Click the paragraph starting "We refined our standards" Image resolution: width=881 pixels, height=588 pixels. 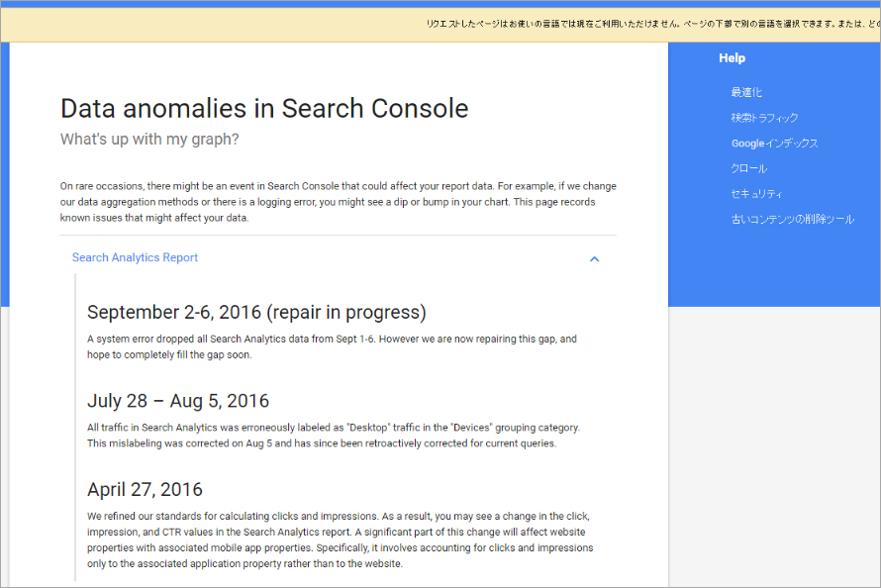(x=340, y=539)
